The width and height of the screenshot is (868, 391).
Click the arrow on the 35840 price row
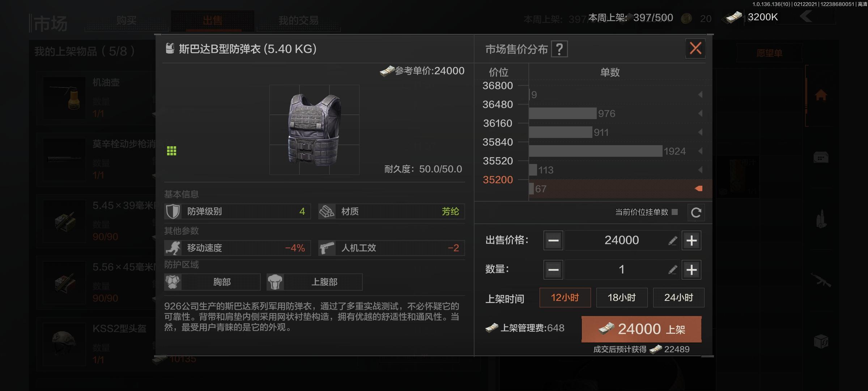coord(700,151)
